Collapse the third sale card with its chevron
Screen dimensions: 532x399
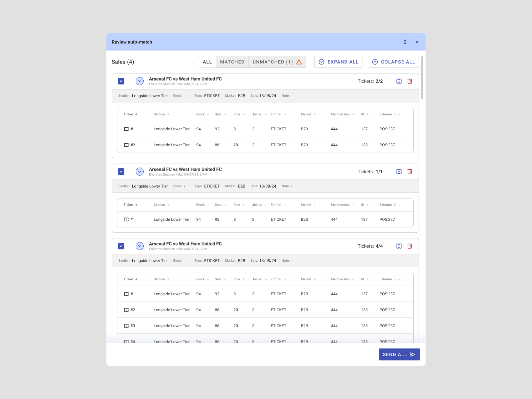point(139,246)
